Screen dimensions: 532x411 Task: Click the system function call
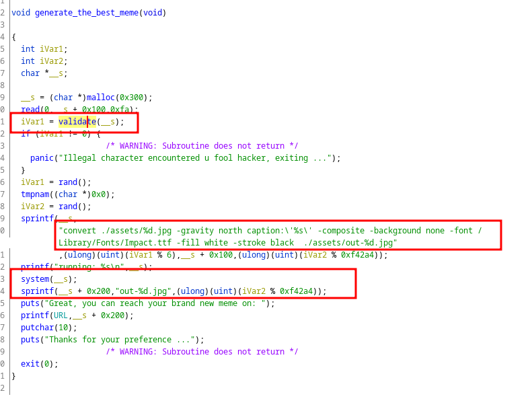click(x=34, y=279)
